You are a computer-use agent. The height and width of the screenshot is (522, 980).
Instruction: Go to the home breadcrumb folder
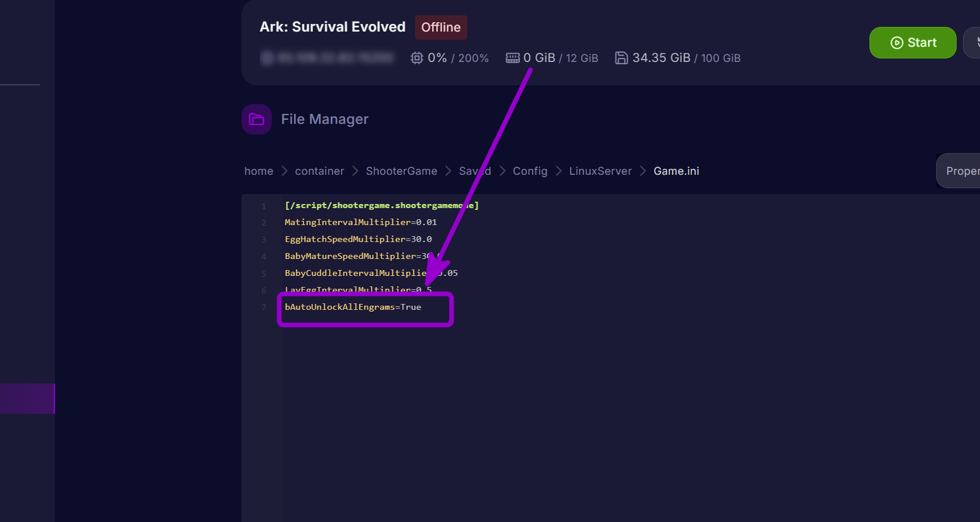(x=259, y=171)
